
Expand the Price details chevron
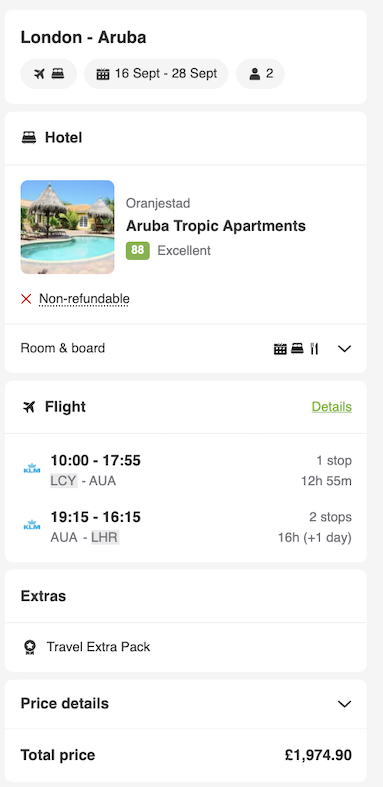pos(344,704)
